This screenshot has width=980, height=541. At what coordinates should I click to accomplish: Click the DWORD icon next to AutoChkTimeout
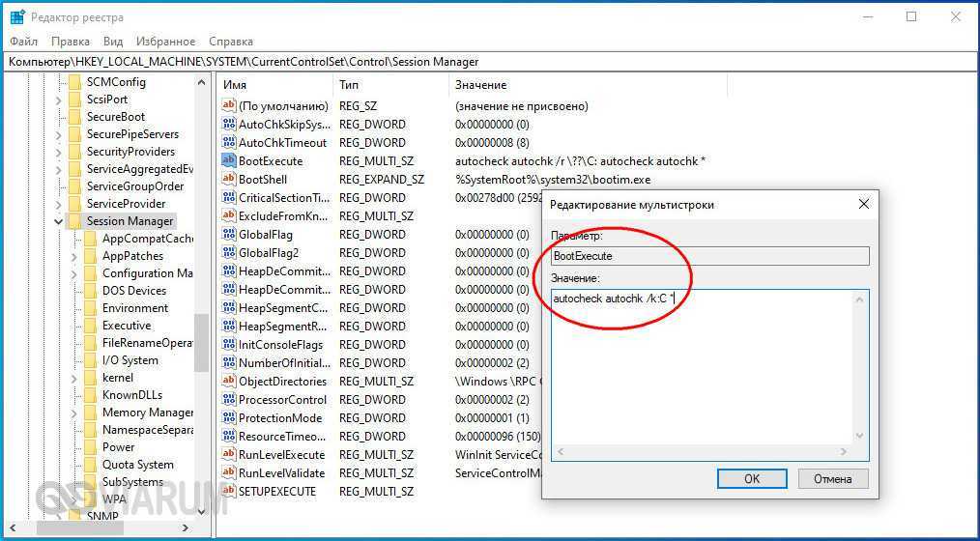pyautogui.click(x=229, y=142)
